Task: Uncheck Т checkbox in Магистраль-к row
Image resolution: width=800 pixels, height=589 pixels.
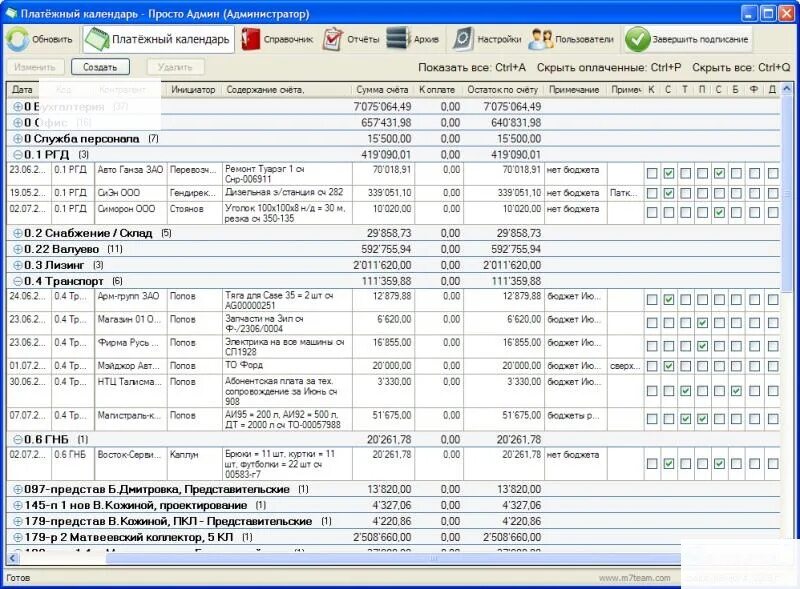Action: [686, 419]
